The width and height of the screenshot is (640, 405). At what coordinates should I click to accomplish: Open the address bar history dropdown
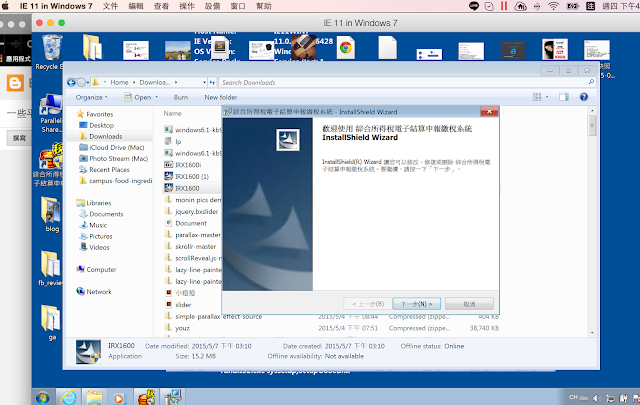204,82
